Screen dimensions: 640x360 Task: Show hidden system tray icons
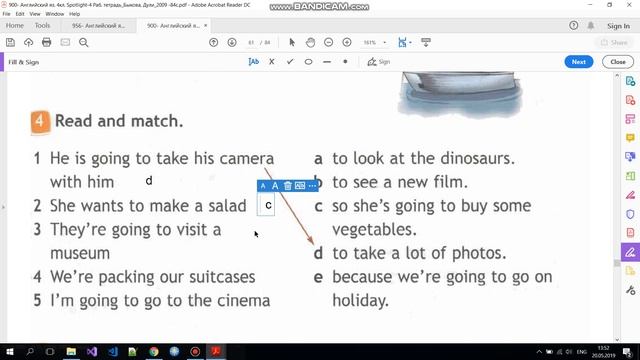(539, 351)
